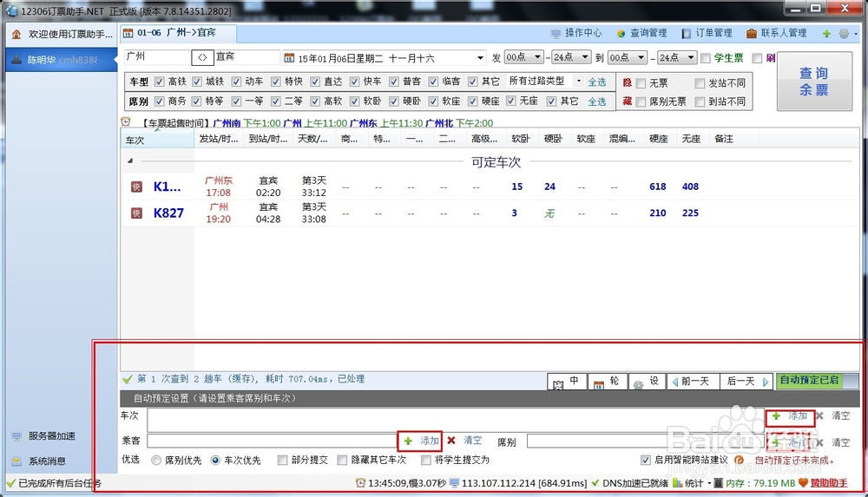Select the 席别优先 radio button
Viewport: 868px width, 497px height.
[156, 461]
